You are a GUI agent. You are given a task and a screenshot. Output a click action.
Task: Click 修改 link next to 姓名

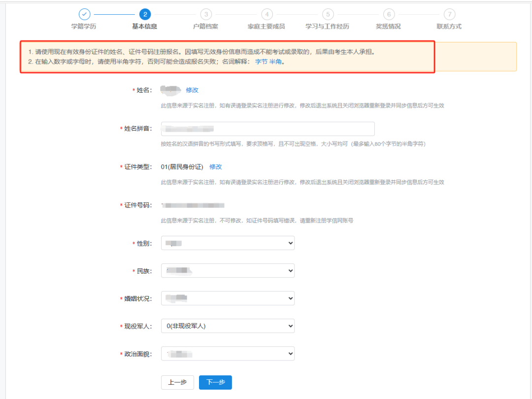point(192,90)
